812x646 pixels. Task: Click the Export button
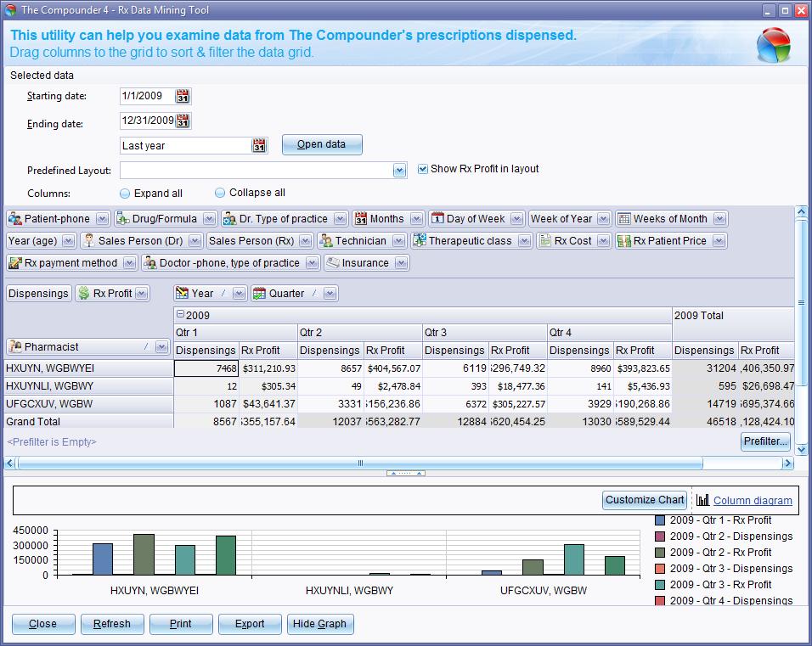click(250, 624)
